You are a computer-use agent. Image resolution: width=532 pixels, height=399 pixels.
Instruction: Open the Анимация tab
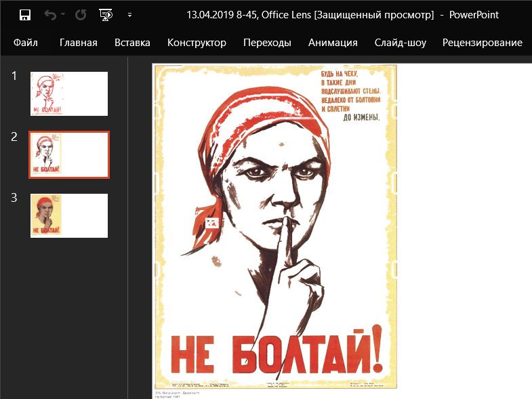tap(333, 43)
